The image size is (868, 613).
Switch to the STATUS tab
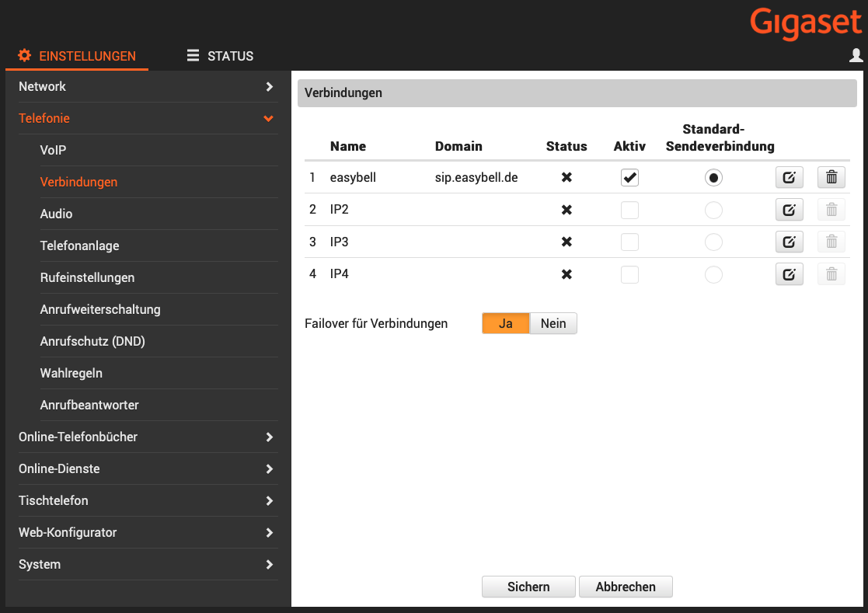pos(221,56)
